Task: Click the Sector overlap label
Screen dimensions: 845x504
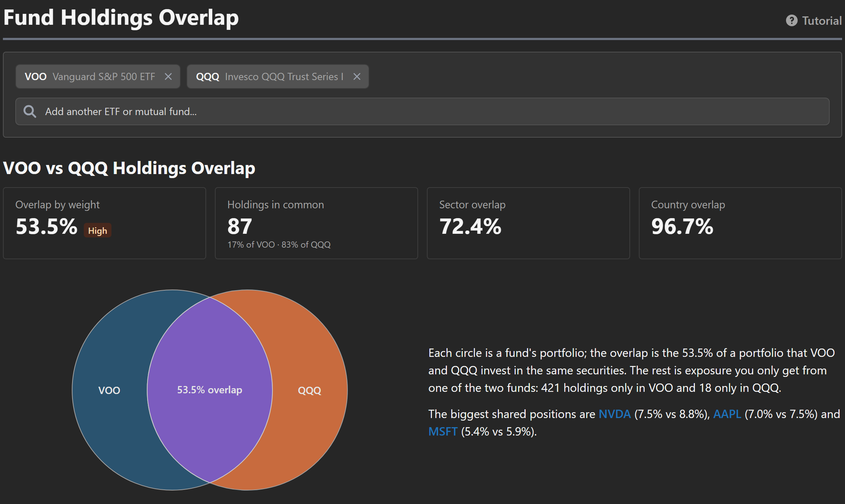Action: click(472, 205)
